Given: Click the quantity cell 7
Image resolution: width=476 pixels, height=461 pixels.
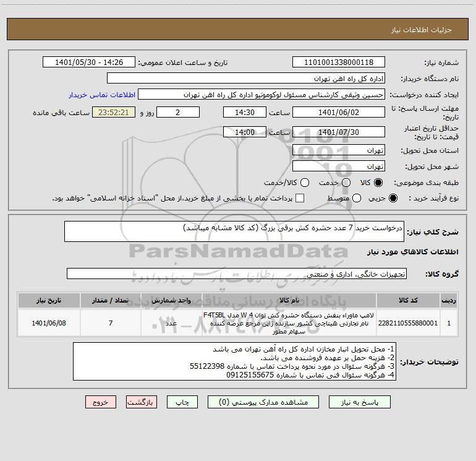Looking at the screenshot, I should [111, 323].
